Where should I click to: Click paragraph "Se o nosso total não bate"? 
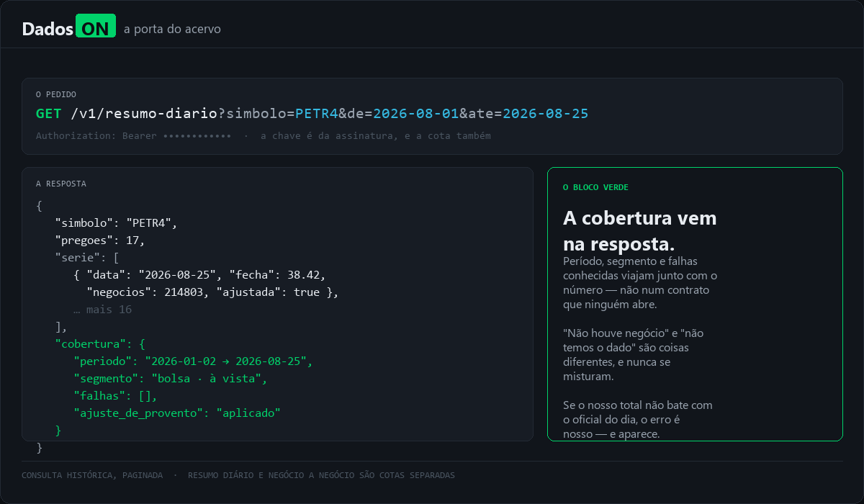click(638, 420)
